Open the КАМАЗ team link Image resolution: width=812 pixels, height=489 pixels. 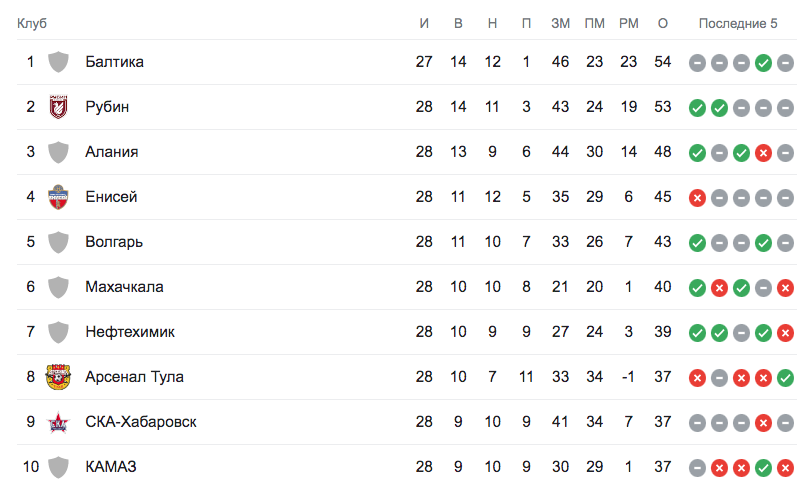click(110, 467)
